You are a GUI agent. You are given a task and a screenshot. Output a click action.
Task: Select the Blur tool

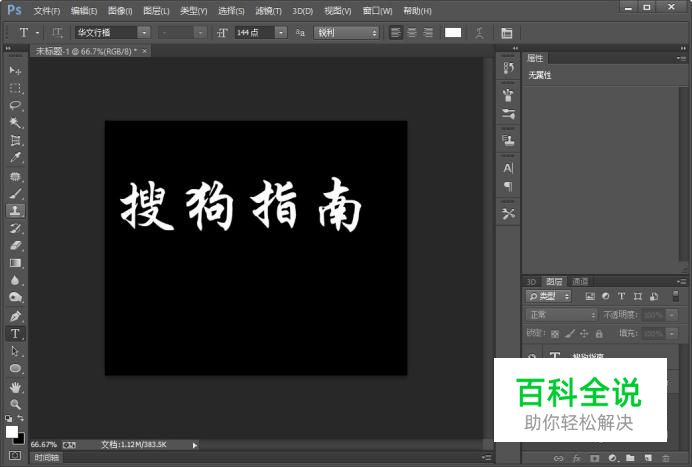[15, 280]
